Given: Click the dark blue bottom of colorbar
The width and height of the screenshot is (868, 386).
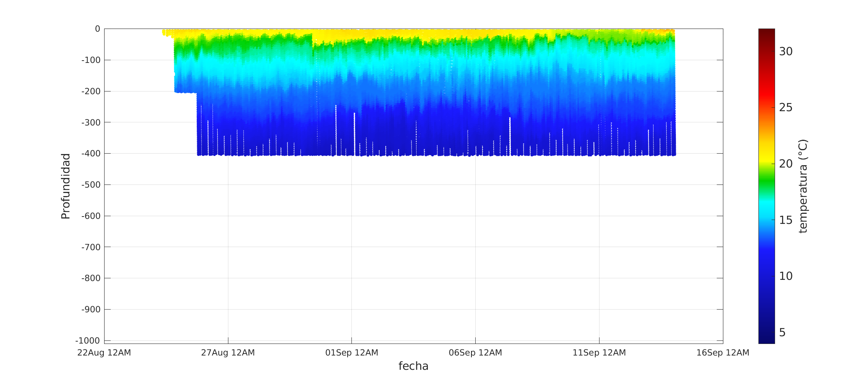Looking at the screenshot, I should [x=766, y=338].
